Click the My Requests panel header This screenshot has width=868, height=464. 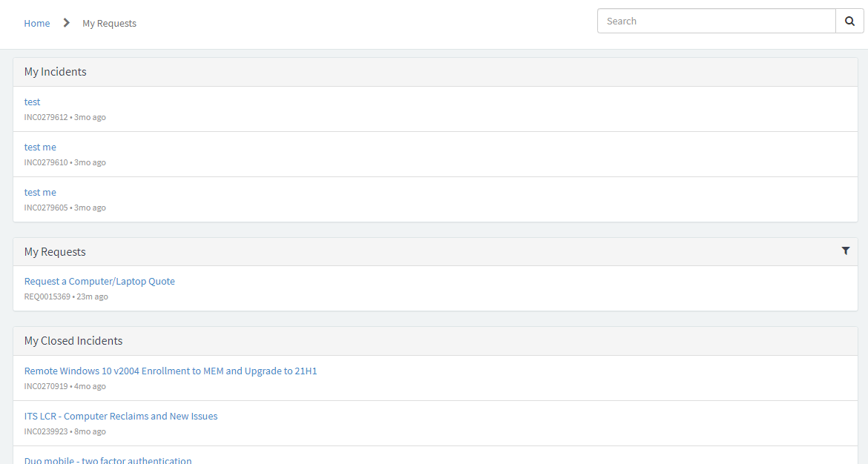coord(54,251)
